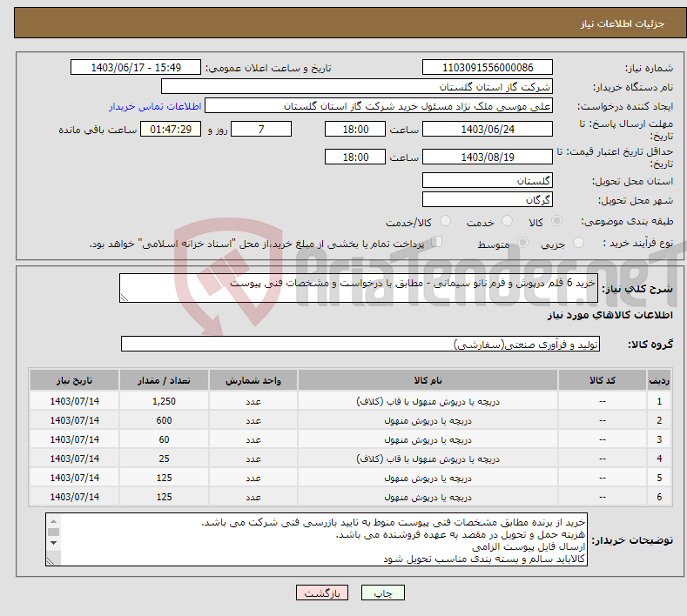687x616 pixels.
Task: Select the کالا/خدمت radio button
Action: (445, 221)
